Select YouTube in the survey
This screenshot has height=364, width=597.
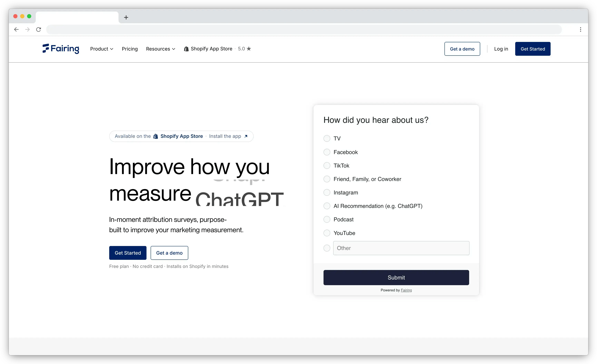click(x=327, y=233)
